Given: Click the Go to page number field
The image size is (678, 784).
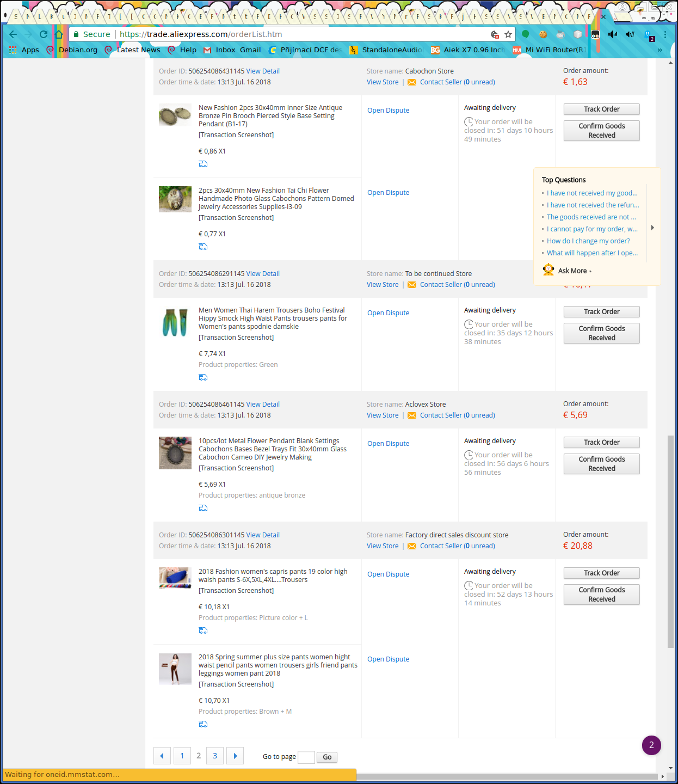Looking at the screenshot, I should [x=306, y=757].
